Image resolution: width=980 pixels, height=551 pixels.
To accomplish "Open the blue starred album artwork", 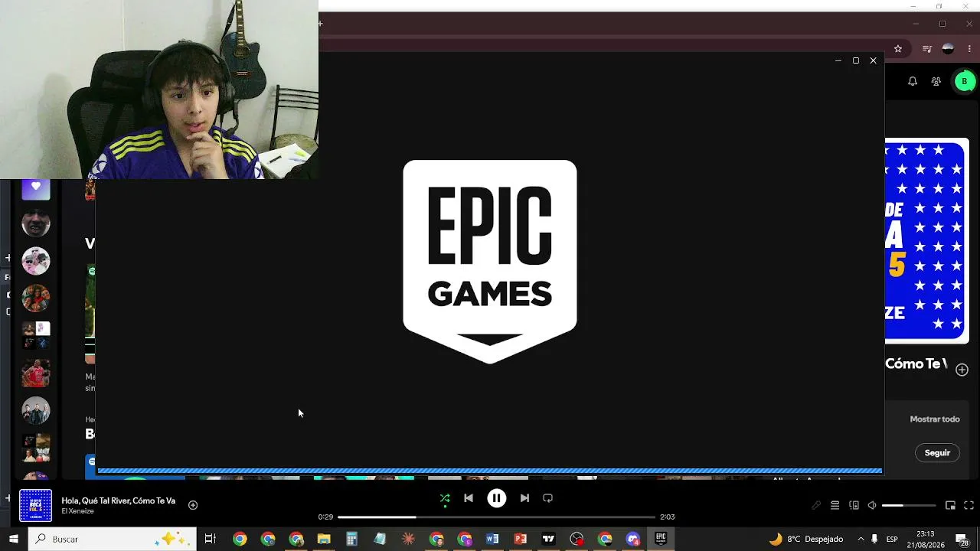I will [x=926, y=240].
